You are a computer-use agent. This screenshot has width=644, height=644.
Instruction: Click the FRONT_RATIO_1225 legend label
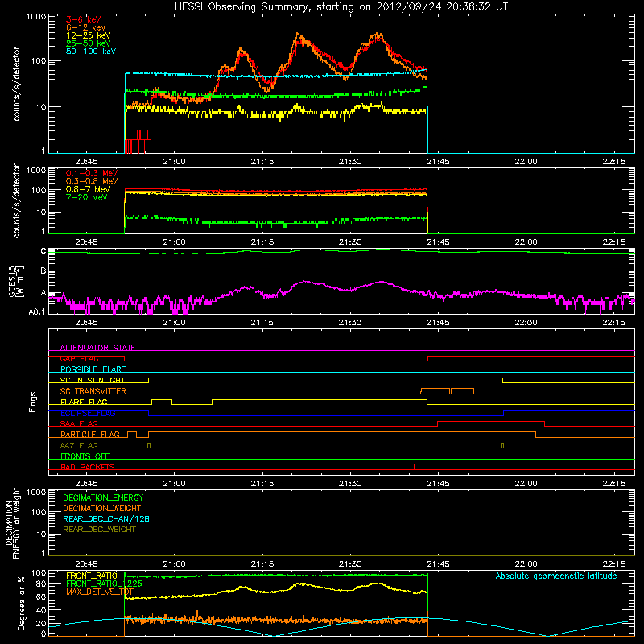pyautogui.click(x=104, y=584)
